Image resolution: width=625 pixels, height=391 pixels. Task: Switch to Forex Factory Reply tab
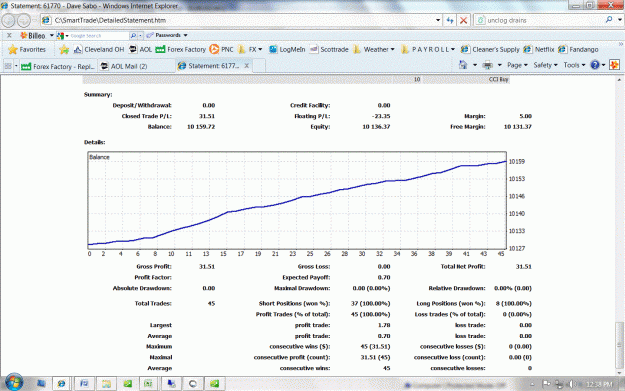coord(58,66)
